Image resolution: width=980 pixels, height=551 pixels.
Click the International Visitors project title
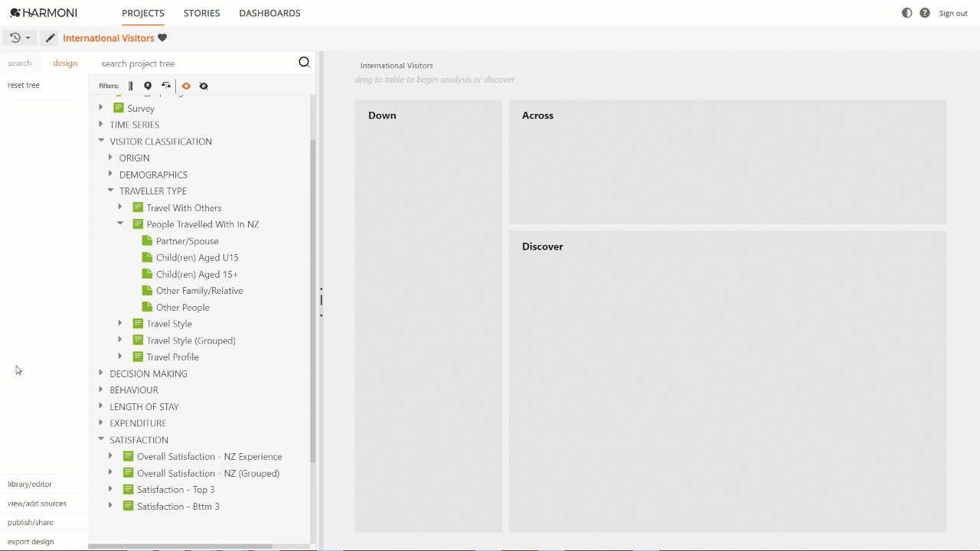point(109,37)
